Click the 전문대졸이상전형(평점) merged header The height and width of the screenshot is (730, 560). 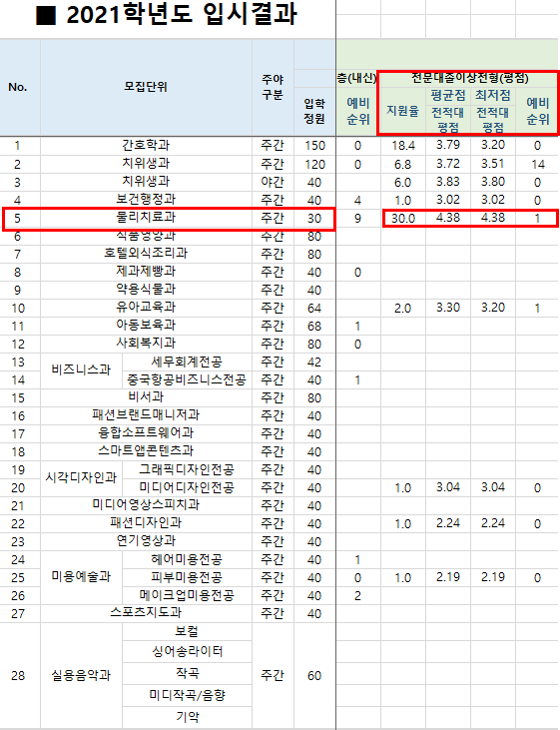[x=470, y=78]
